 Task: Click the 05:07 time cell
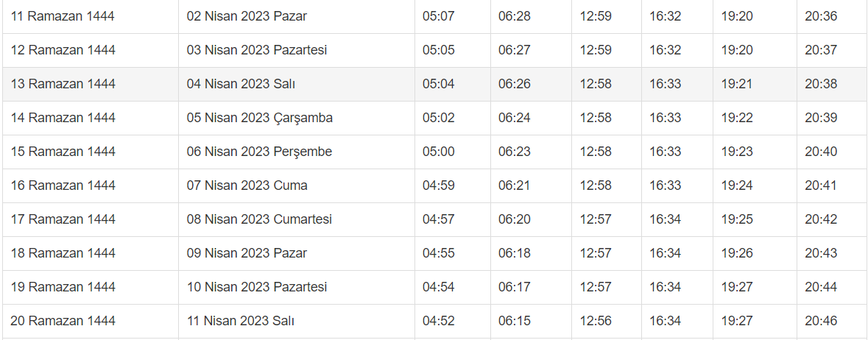click(439, 16)
